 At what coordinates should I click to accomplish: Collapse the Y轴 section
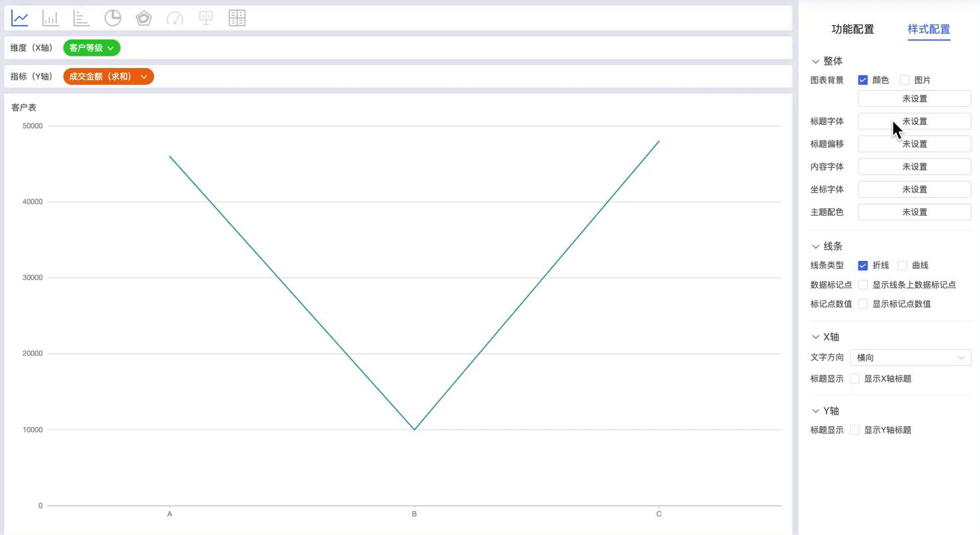coord(815,411)
